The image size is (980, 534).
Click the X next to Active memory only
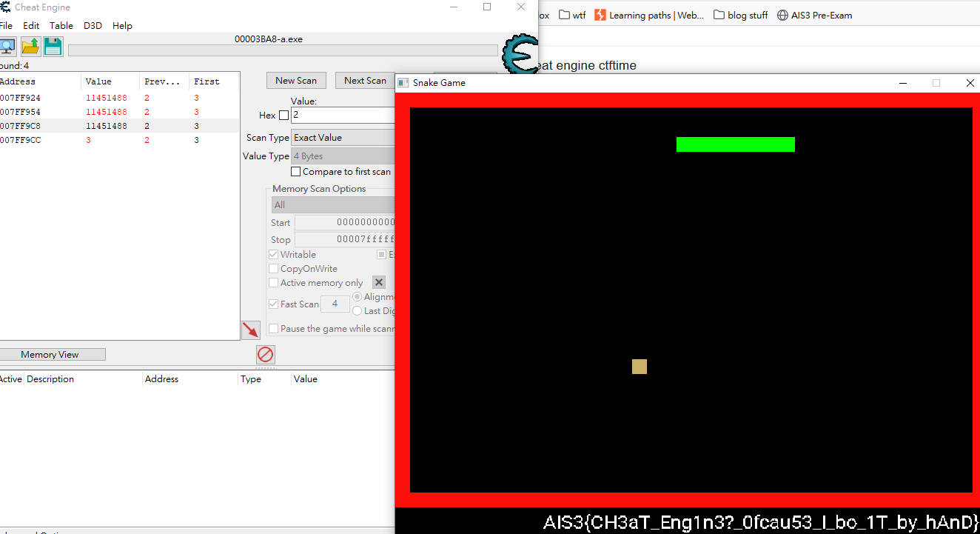tap(379, 282)
